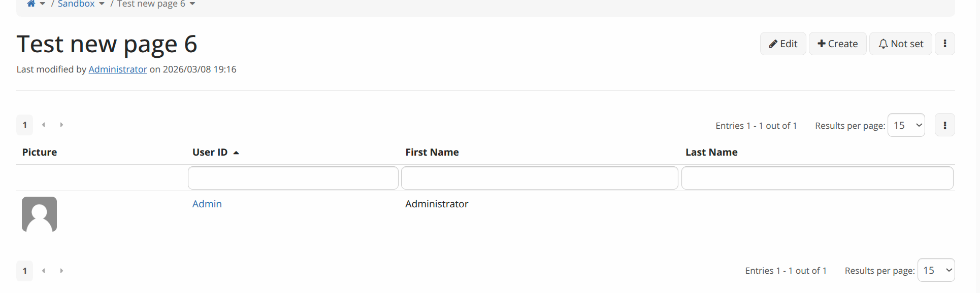Click the home breadcrumb icon
This screenshot has height=293, width=980.
tap(31, 4)
